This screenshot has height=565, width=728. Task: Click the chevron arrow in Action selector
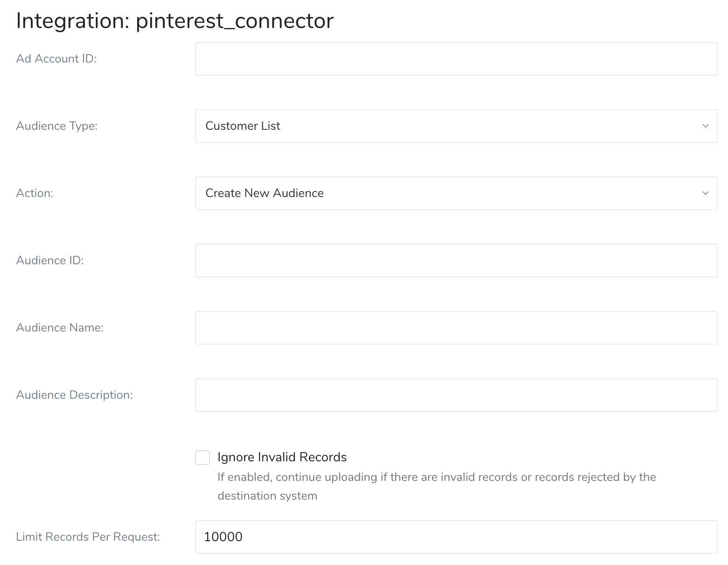pos(705,193)
